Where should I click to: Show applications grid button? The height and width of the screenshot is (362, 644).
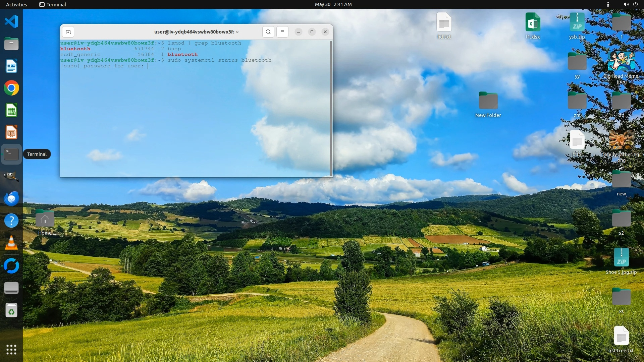(x=11, y=350)
